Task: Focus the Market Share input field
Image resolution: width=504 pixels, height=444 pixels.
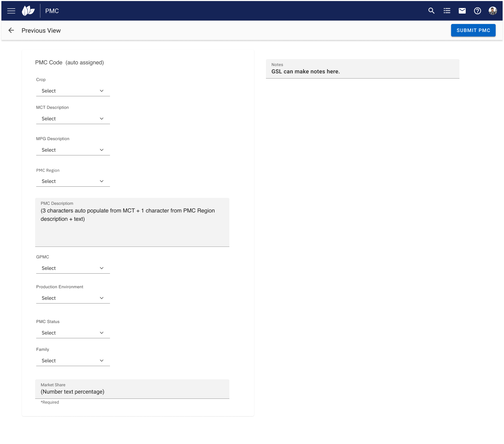Action: (x=132, y=391)
